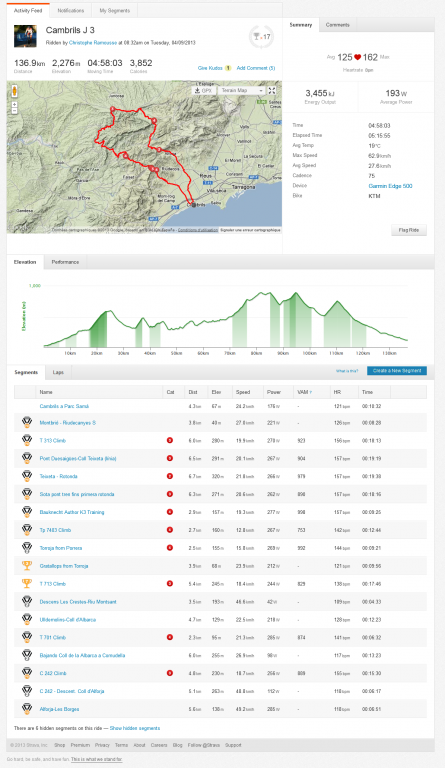Open fullscreen map view
Image resolution: width=445 pixels, height=768 pixels.
272,91
